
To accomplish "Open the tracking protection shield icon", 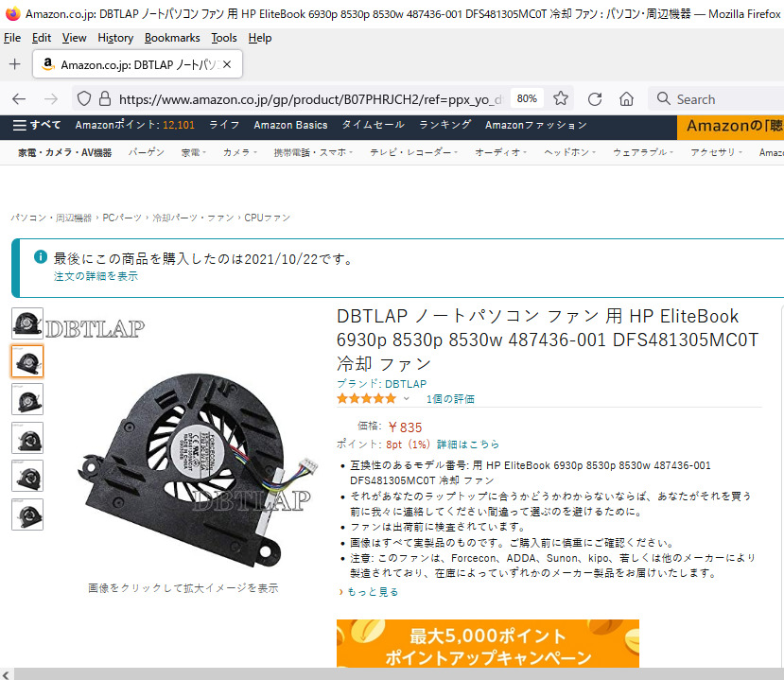I will (84, 98).
